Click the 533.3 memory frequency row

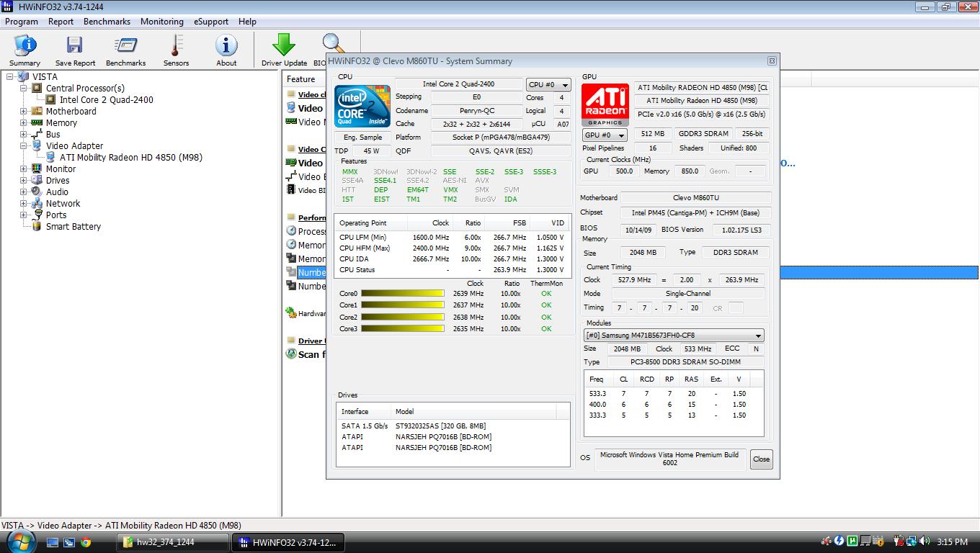(x=673, y=394)
